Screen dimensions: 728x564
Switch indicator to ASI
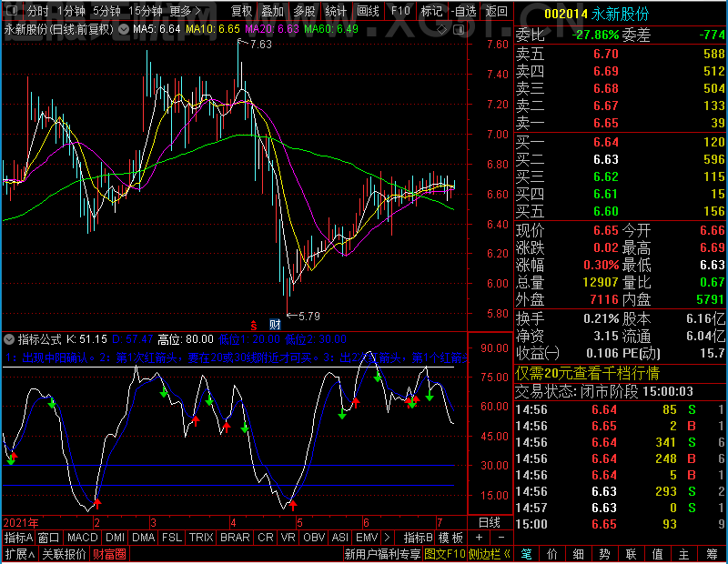(339, 538)
